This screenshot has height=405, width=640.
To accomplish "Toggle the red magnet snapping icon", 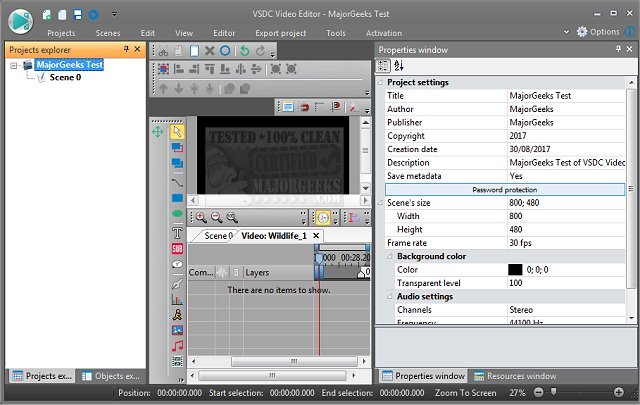I will 304,107.
